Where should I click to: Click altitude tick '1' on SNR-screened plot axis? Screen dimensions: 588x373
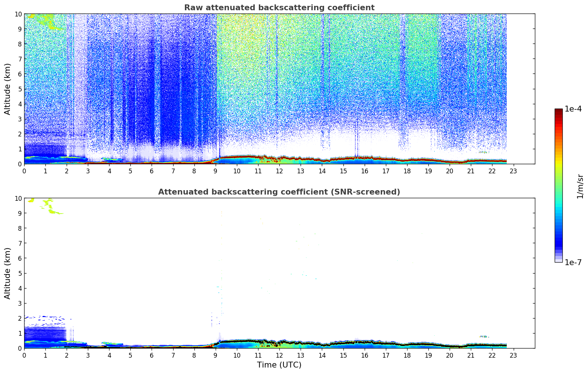[x=20, y=333]
